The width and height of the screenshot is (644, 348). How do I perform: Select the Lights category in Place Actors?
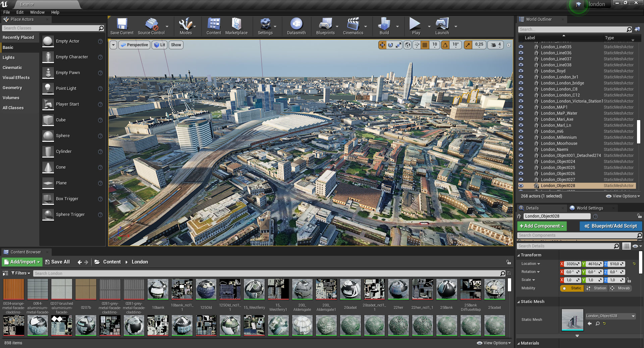pyautogui.click(x=9, y=58)
